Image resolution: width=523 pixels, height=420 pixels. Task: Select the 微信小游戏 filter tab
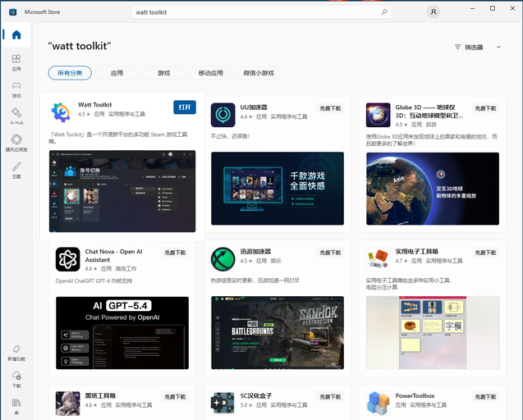(259, 73)
